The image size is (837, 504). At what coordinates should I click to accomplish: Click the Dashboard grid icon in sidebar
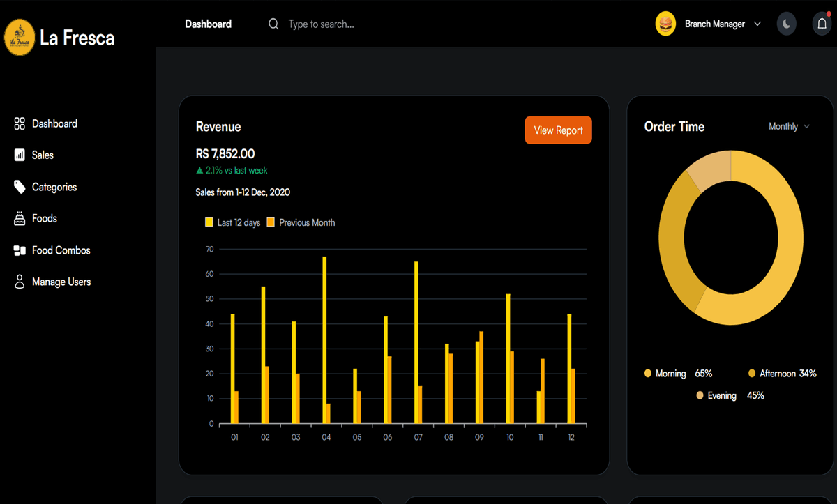(x=20, y=124)
